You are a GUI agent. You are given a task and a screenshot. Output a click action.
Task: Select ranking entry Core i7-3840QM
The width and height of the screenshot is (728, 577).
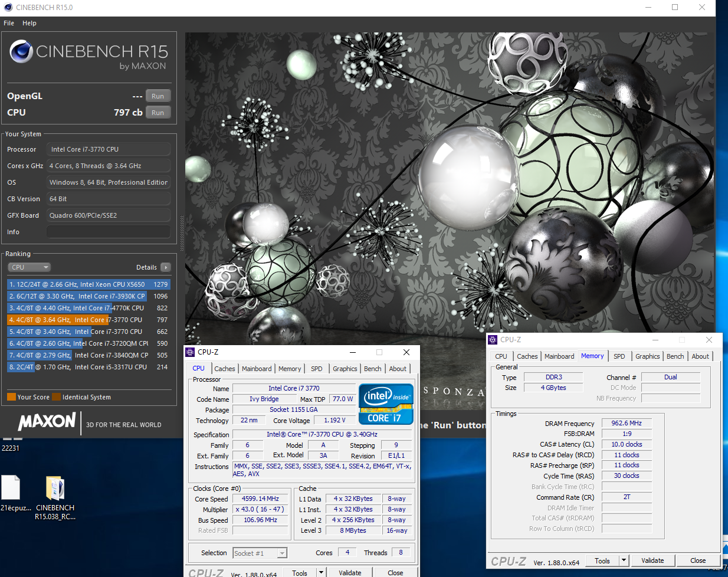point(88,355)
